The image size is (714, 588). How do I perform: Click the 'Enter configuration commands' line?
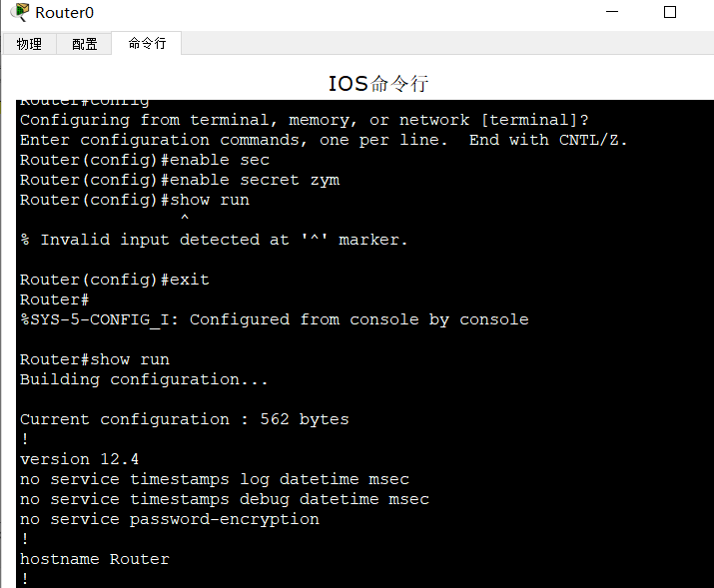click(324, 140)
